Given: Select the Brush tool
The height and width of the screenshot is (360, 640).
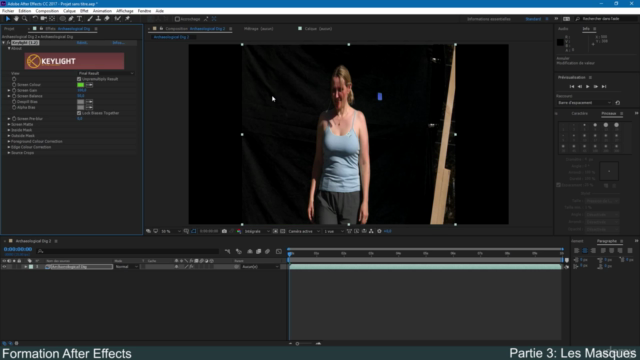Looking at the screenshot, I should point(90,19).
